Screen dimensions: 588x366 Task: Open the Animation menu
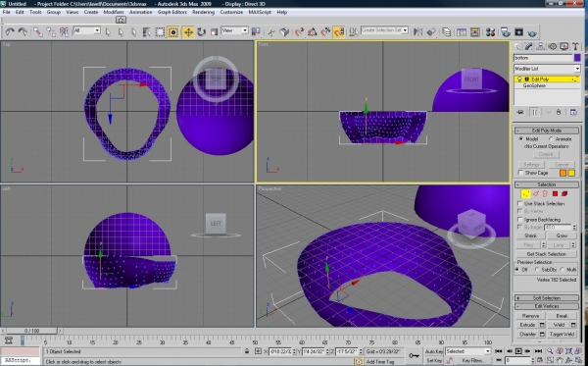pyautogui.click(x=140, y=12)
